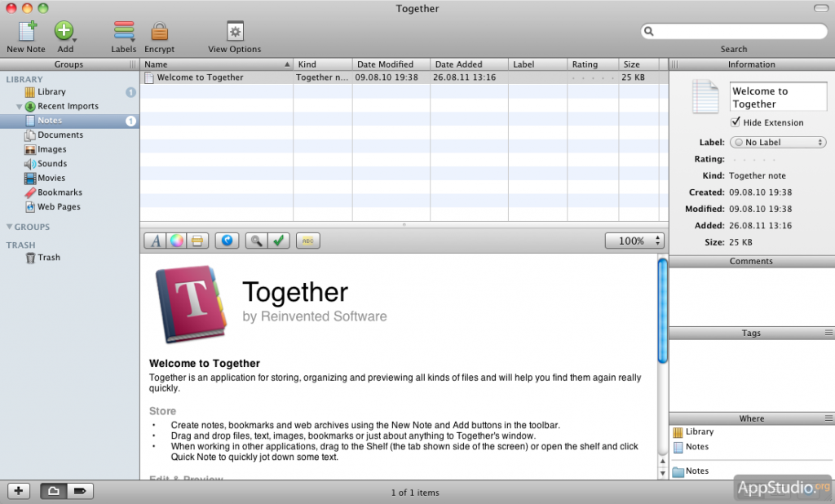Click the Together note document thumbnail

(x=705, y=96)
